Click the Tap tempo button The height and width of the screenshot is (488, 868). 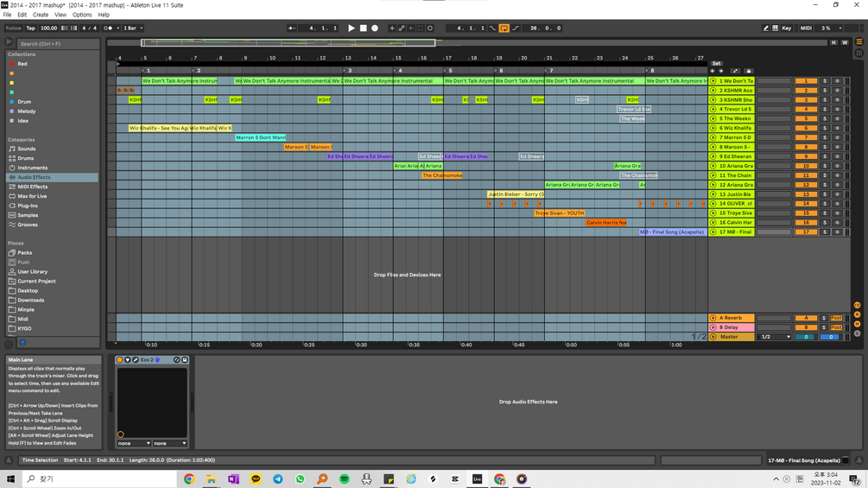(30, 29)
